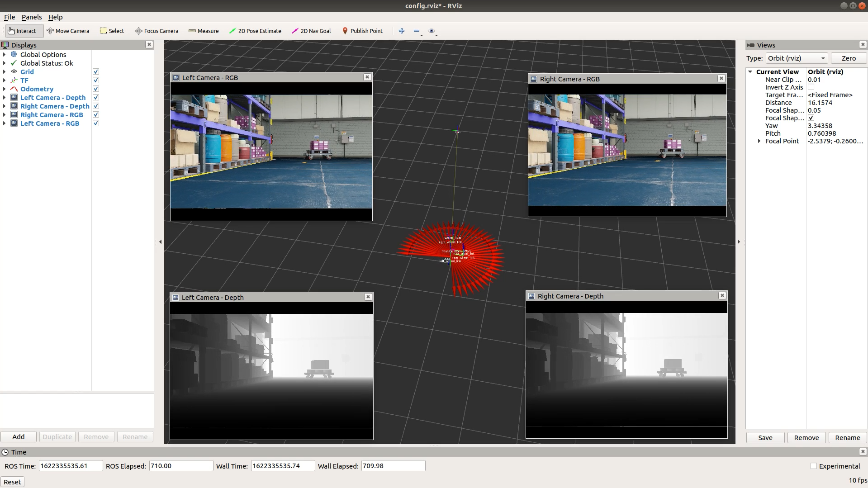This screenshot has height=488, width=868.
Task: Close the Left Camera - Depth window
Action: [368, 297]
